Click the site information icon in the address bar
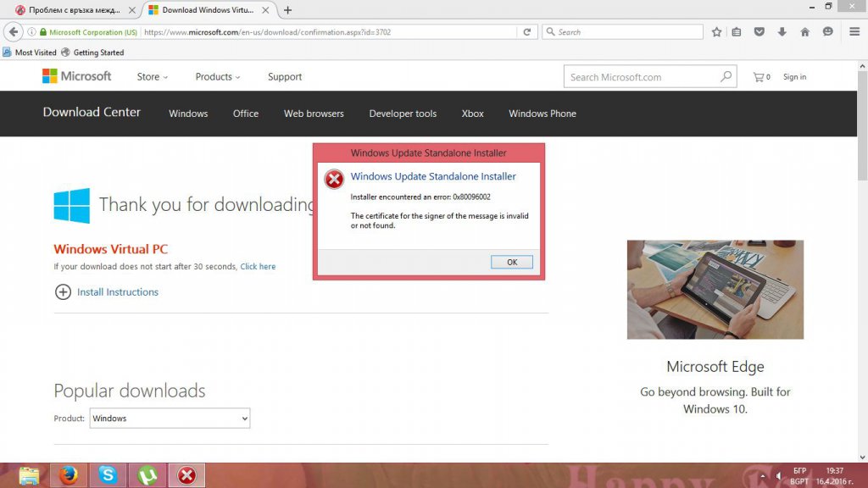The width and height of the screenshot is (868, 488). coord(31,32)
